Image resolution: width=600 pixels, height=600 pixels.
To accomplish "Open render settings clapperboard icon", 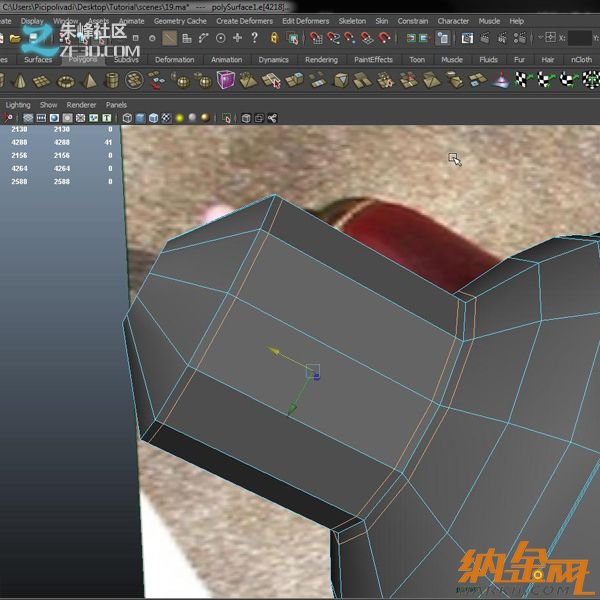I will 519,38.
